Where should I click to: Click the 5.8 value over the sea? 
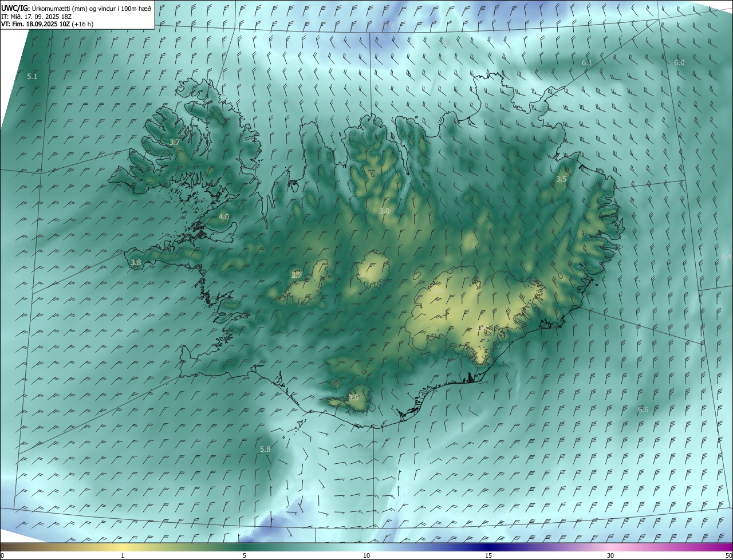tap(265, 449)
